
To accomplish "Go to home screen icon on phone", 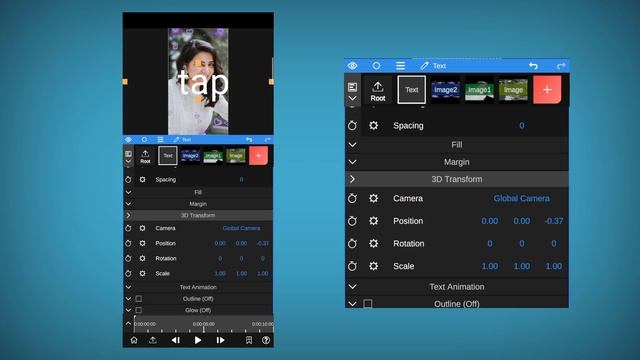I will click(x=134, y=340).
